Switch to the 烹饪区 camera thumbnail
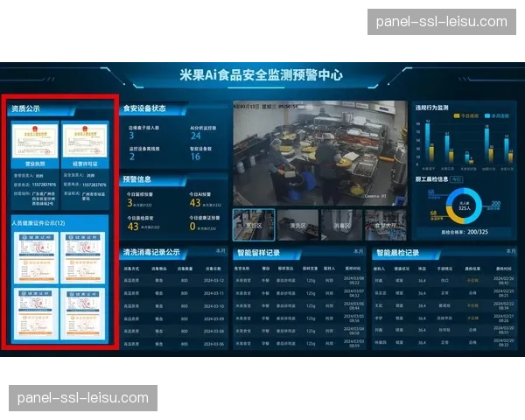The height and width of the screenshot is (420, 525). coord(254,225)
